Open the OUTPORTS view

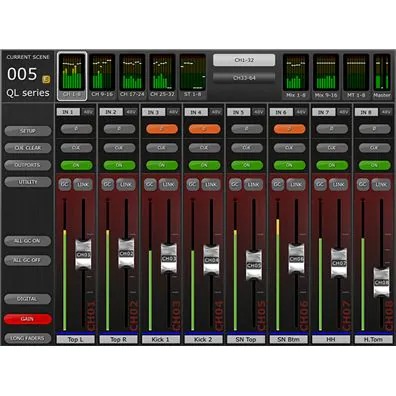pos(28,165)
